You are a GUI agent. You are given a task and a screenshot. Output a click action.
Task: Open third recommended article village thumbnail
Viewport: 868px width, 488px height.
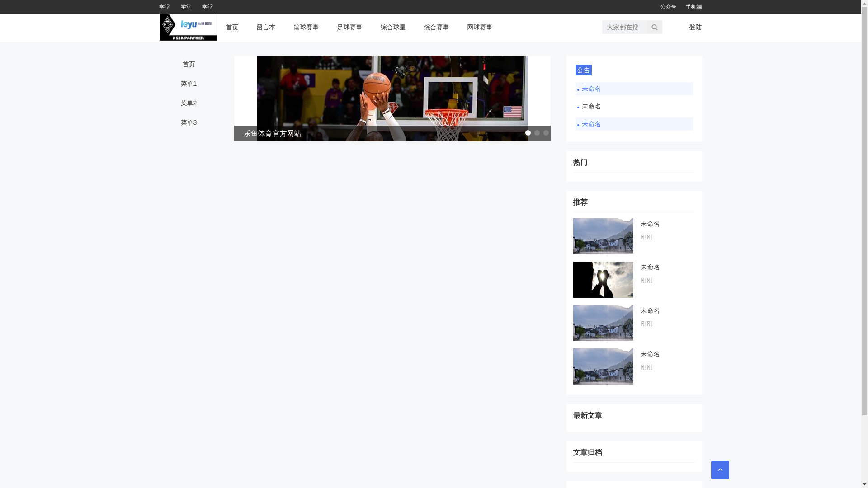603,323
